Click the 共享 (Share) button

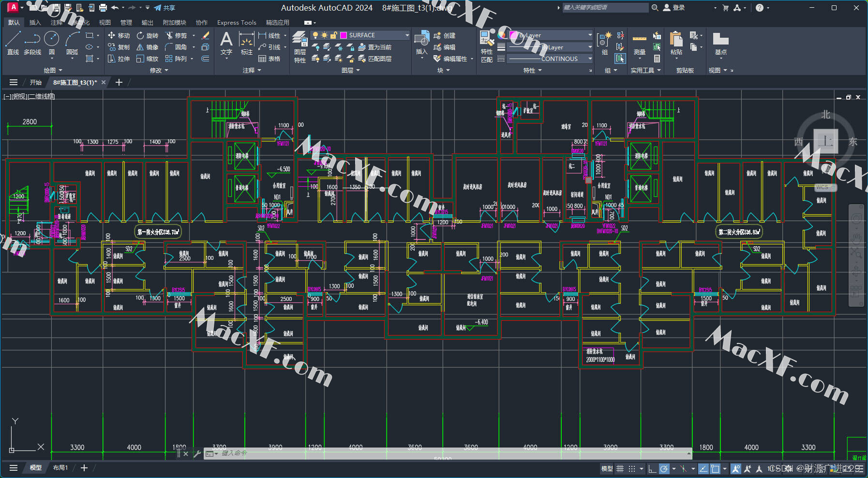click(165, 8)
